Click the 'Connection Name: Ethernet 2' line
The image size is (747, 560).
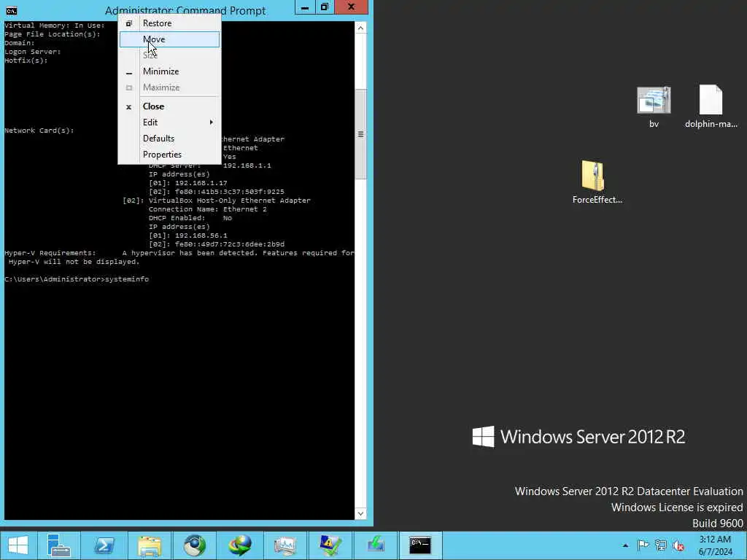click(208, 209)
